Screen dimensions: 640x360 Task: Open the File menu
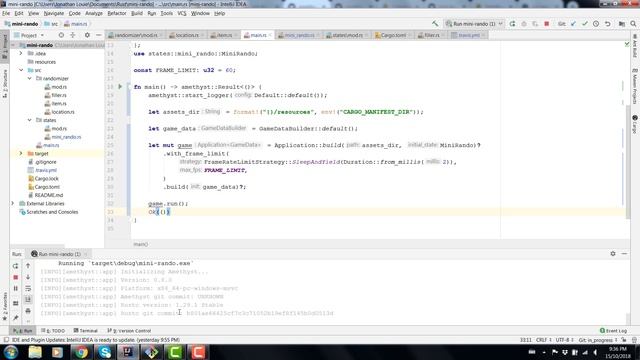tap(6, 13)
